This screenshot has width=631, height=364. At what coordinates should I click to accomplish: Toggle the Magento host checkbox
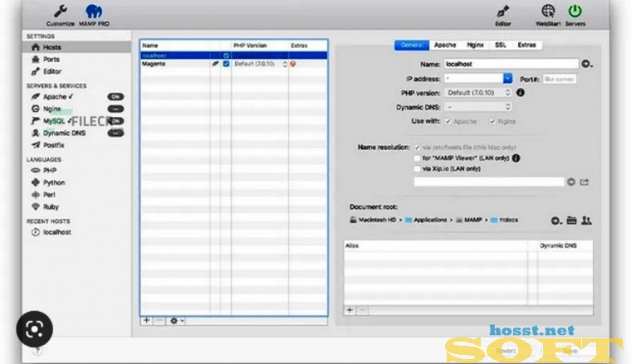tap(226, 64)
